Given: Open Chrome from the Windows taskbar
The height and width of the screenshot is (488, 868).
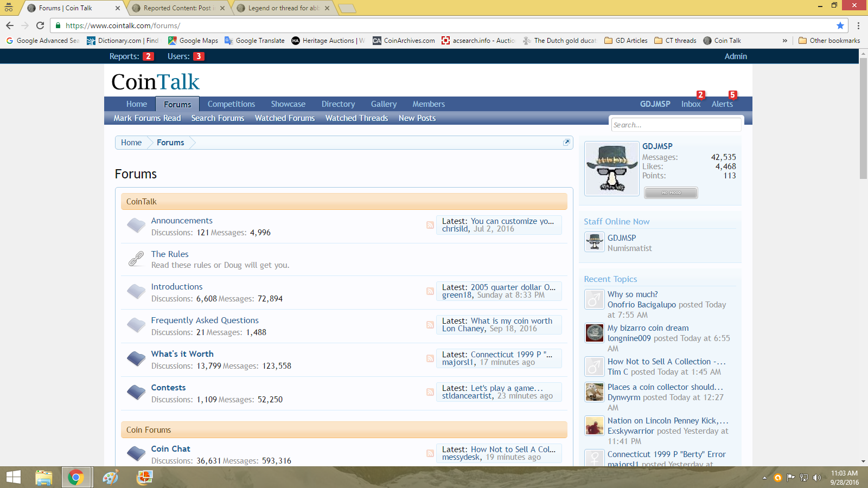Looking at the screenshot, I should [76, 477].
